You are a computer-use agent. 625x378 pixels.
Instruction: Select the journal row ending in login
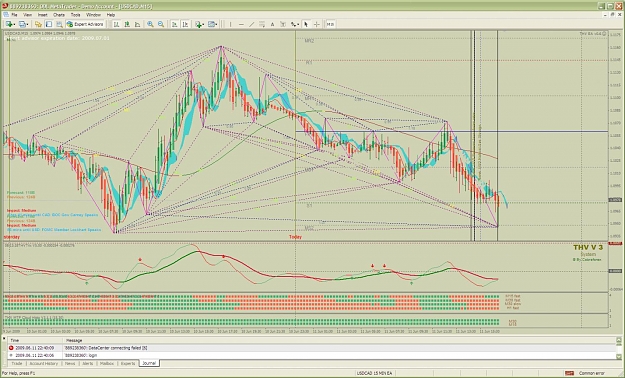coord(311,355)
